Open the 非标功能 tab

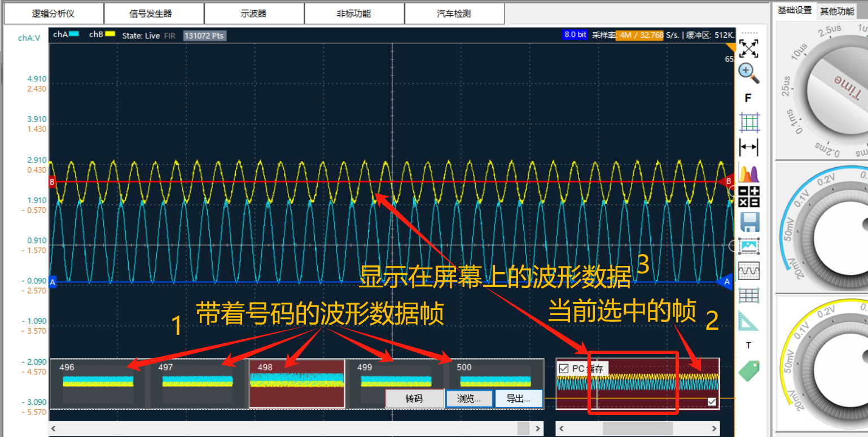(354, 14)
